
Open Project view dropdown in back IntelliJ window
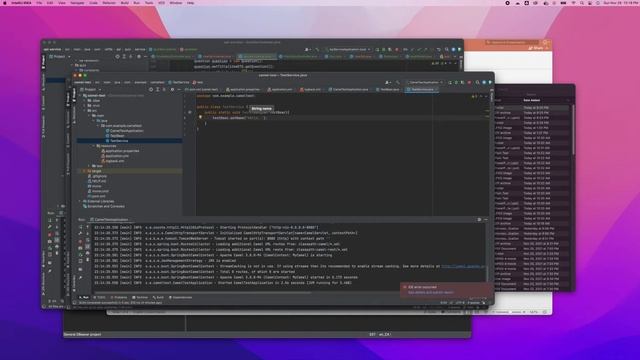[60, 57]
